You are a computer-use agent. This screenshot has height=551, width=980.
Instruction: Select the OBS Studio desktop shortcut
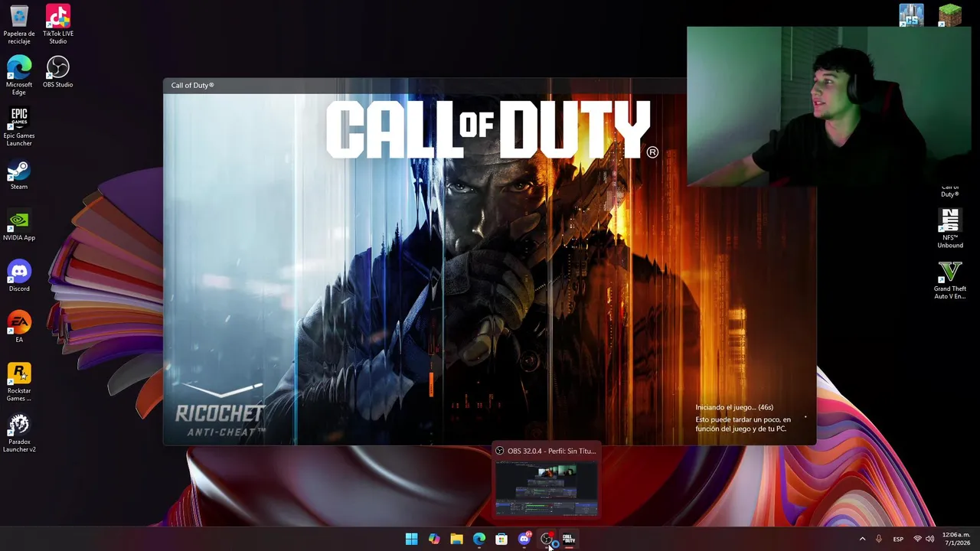coord(58,72)
